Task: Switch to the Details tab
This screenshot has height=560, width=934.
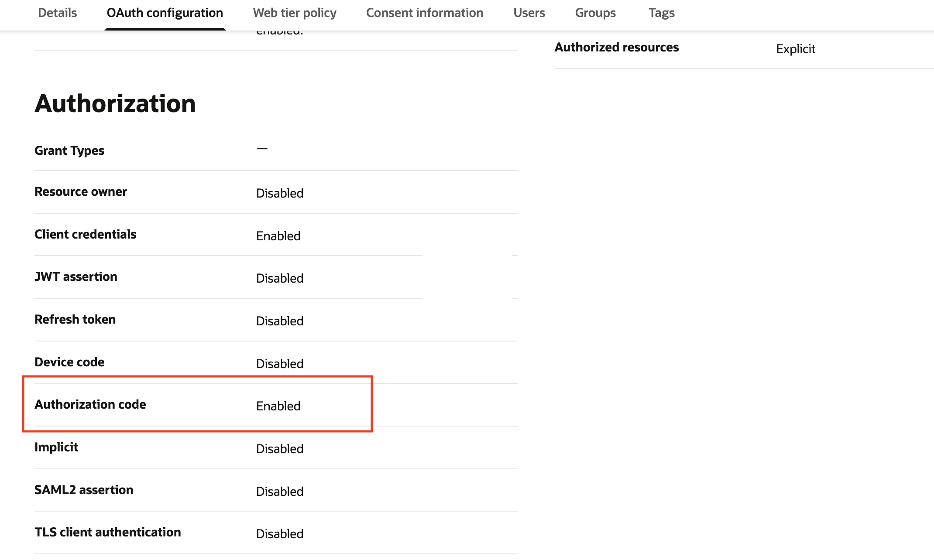Action: 57,13
